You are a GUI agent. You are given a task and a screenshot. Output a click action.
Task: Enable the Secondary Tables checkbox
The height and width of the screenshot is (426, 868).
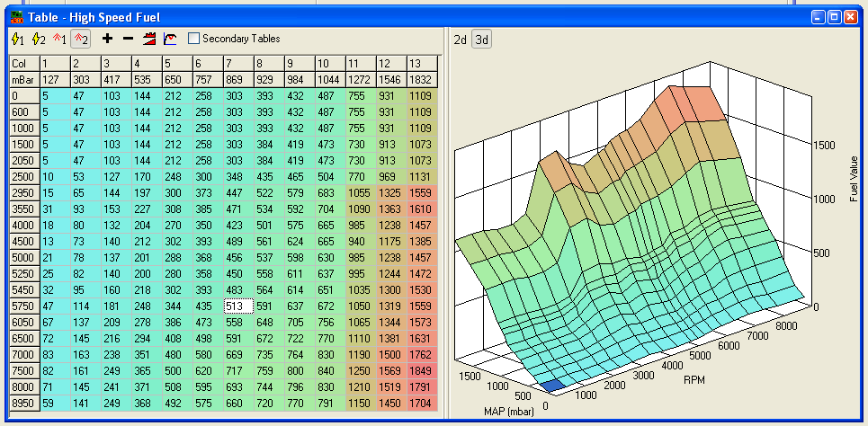pyautogui.click(x=193, y=39)
